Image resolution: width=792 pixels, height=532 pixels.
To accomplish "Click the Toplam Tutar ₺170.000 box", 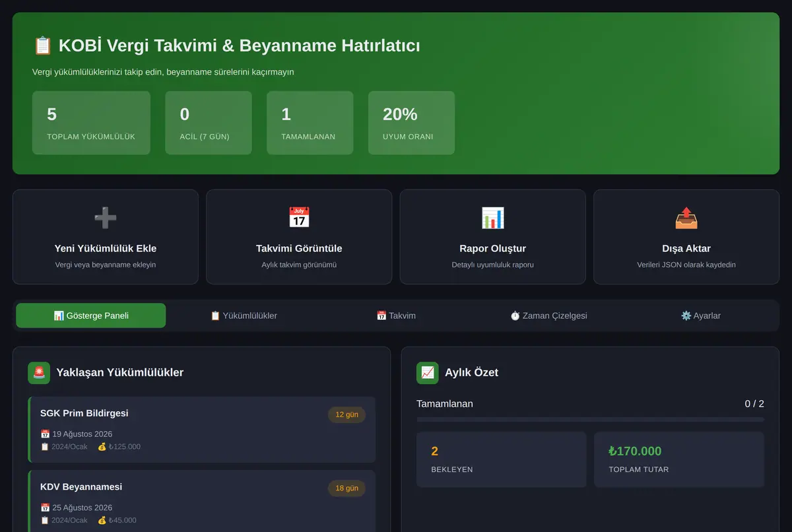I will pyautogui.click(x=679, y=459).
